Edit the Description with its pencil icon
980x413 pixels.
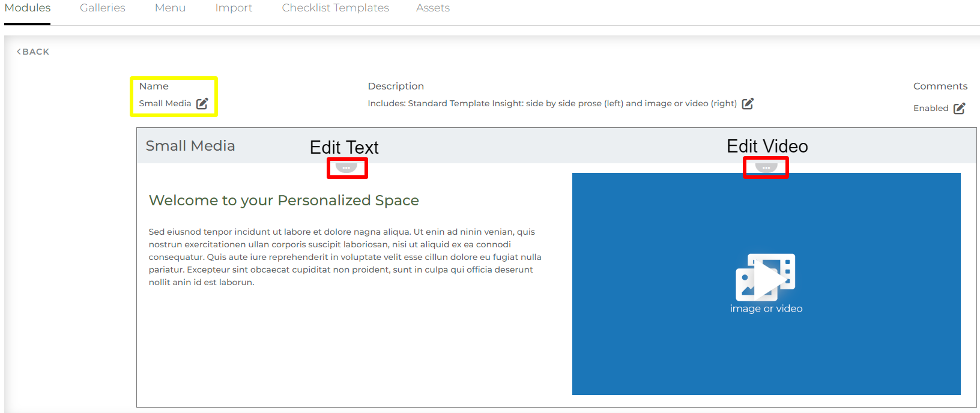coord(748,103)
